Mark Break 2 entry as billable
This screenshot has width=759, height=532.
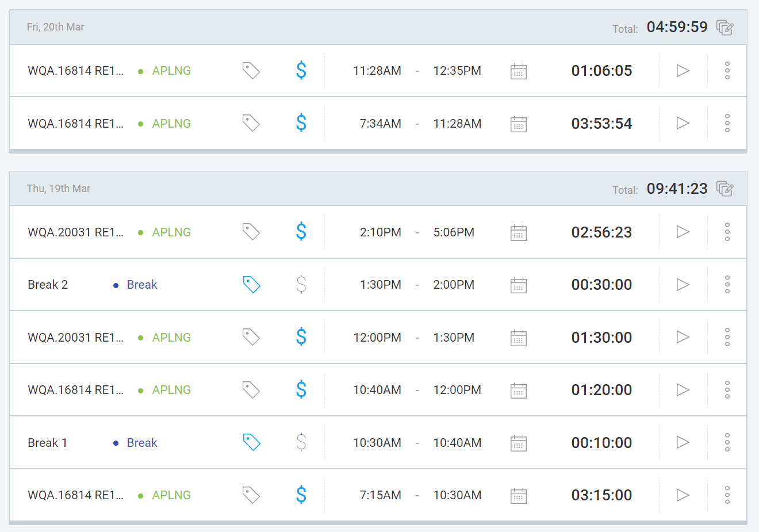[x=301, y=285]
